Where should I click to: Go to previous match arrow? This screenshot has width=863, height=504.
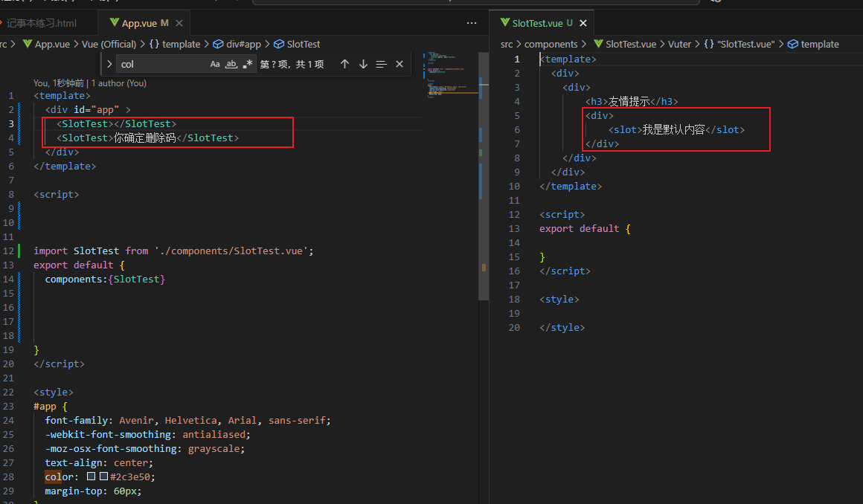point(344,65)
